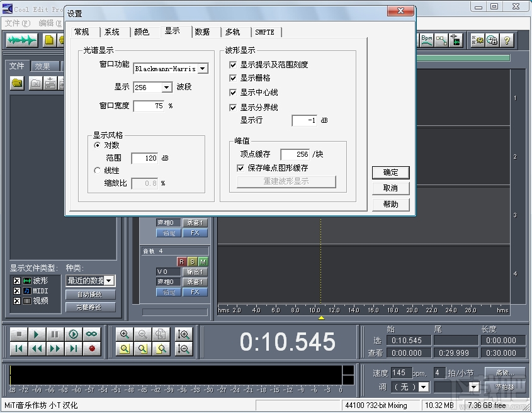
Task: Jump to beginning with rewind-to-start button
Action: pos(19,348)
